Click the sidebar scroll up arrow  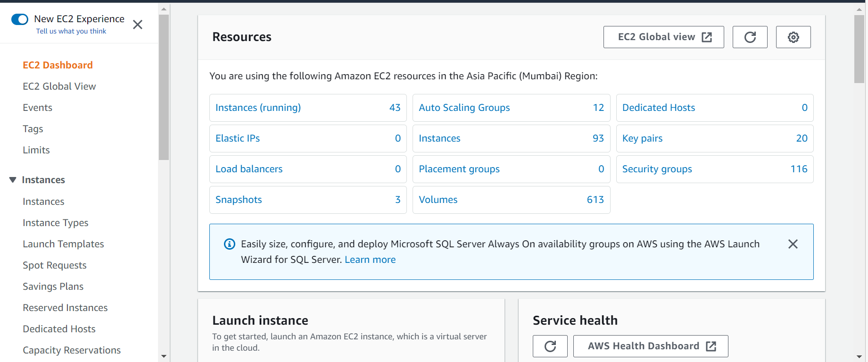pyautogui.click(x=164, y=9)
